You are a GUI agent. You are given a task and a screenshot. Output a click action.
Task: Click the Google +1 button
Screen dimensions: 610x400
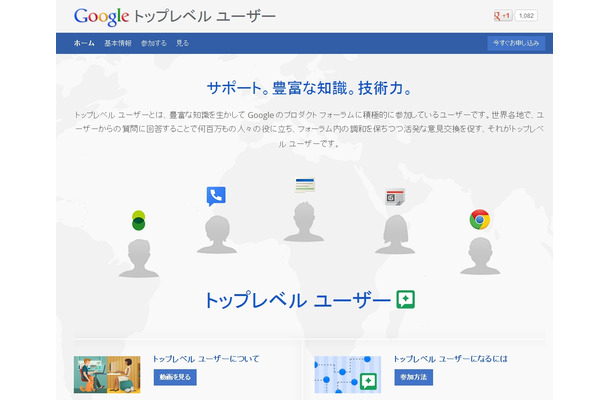502,16
